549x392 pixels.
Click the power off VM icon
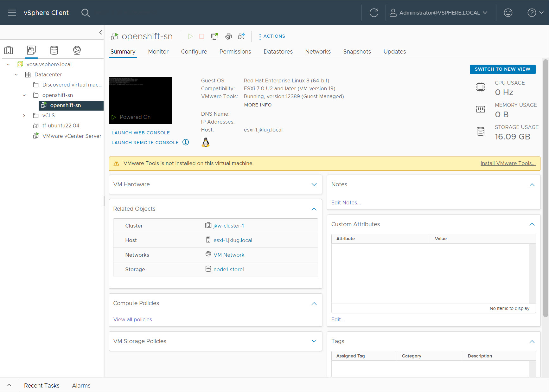coord(201,36)
